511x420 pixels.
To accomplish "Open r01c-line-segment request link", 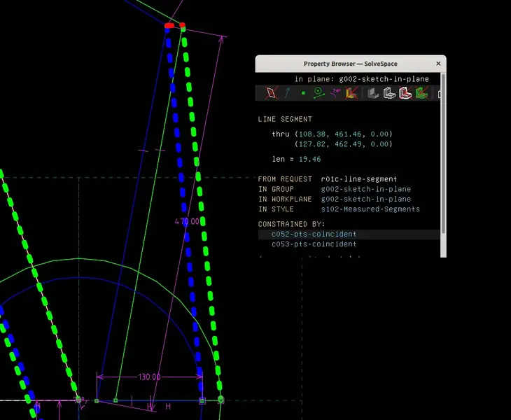I will 359,179.
